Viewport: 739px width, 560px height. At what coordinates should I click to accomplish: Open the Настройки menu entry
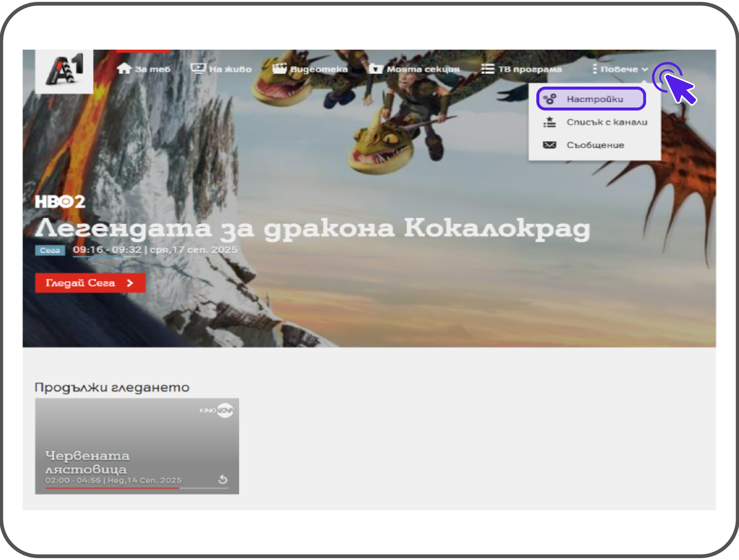[595, 99]
